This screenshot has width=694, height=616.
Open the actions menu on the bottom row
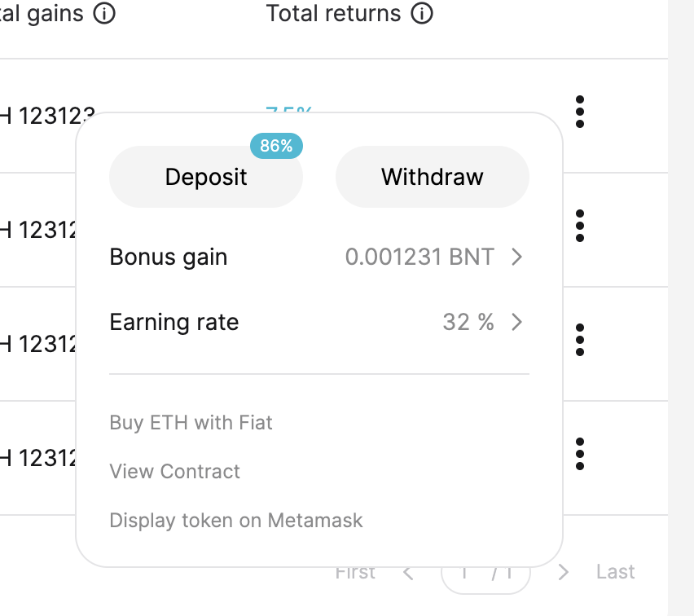[579, 455]
